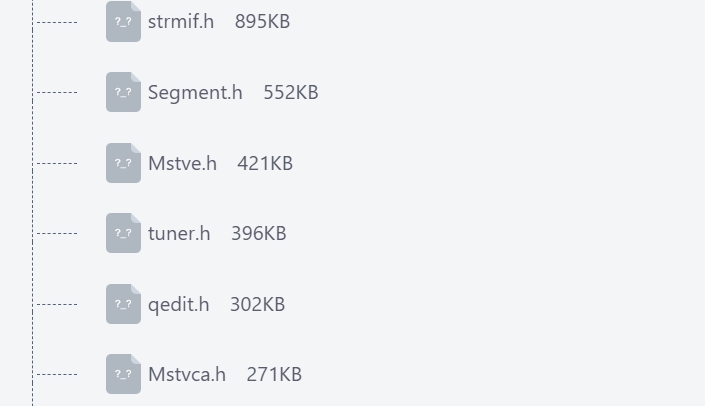Image resolution: width=705 pixels, height=406 pixels.
Task: Select the 302KB size label
Action: click(x=257, y=304)
